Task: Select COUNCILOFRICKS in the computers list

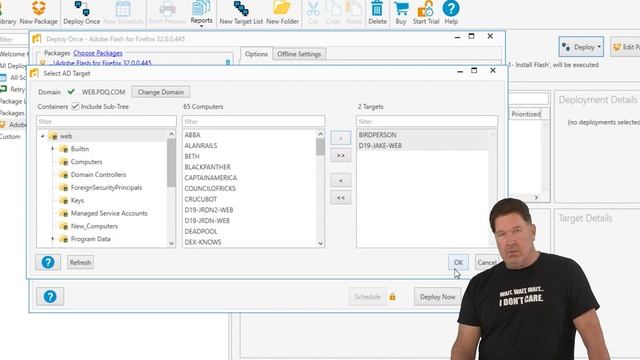Action: [210, 188]
